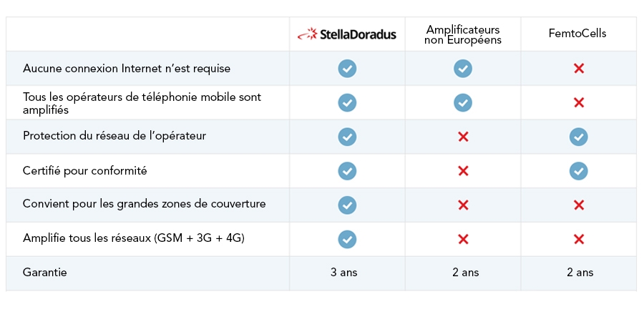The height and width of the screenshot is (312, 644).
Task: Click 'Protection du réseau de l'opérateur' label
Action: [x=114, y=136]
